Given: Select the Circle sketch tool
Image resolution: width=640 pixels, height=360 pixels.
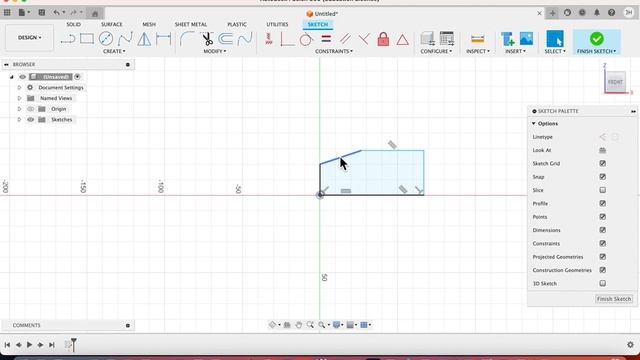Looking at the screenshot, I should [106, 39].
